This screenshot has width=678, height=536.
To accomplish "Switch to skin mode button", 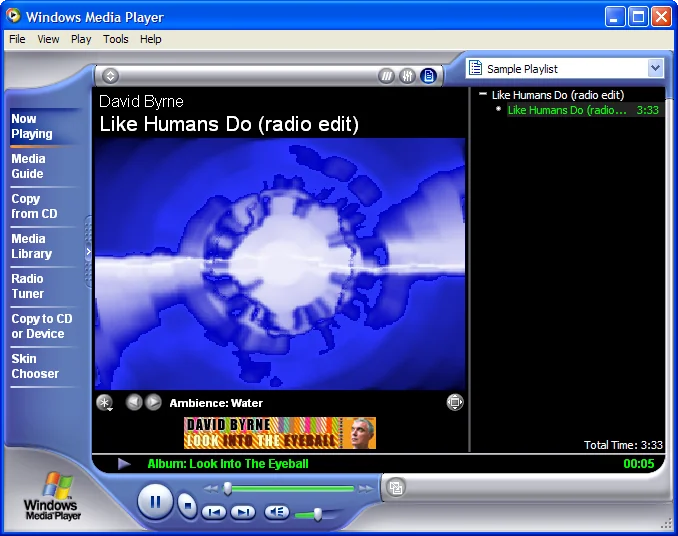I will [396, 488].
